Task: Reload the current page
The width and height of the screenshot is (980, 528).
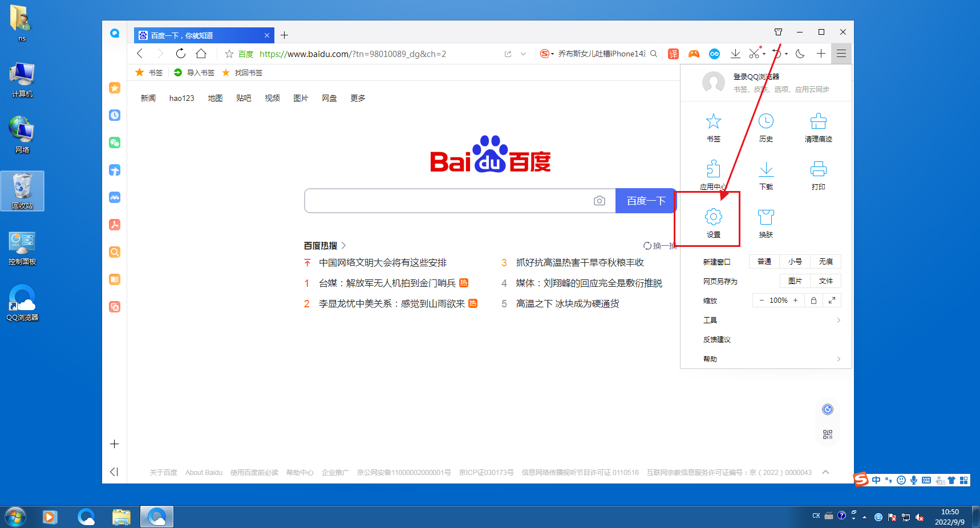Action: tap(180, 54)
